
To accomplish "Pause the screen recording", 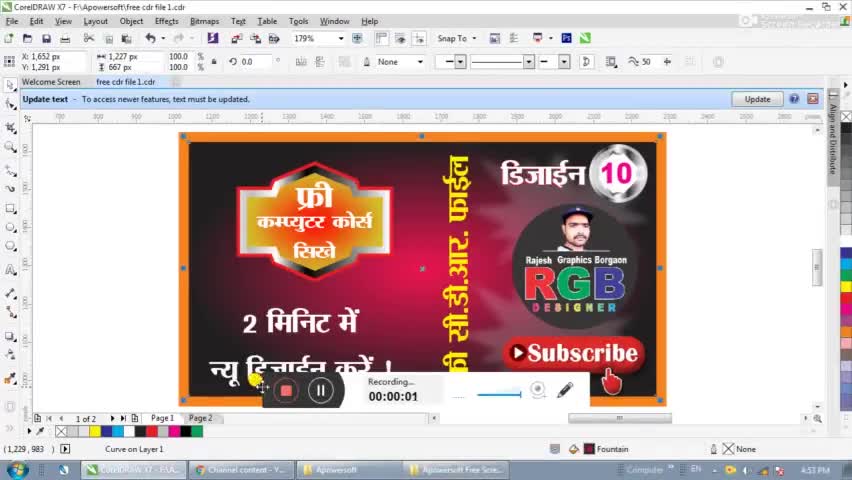I will click(321, 391).
